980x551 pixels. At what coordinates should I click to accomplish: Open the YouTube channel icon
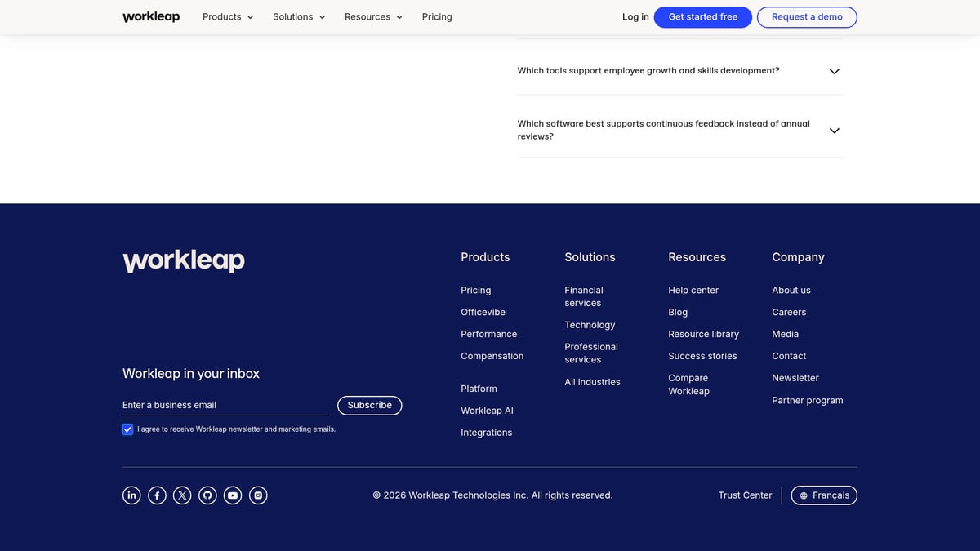tap(233, 495)
